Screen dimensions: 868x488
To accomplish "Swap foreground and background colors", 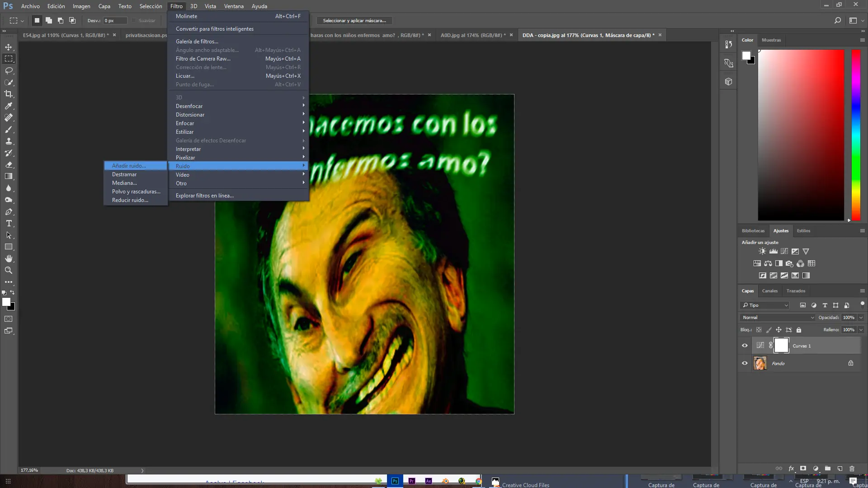I will click(x=12, y=293).
